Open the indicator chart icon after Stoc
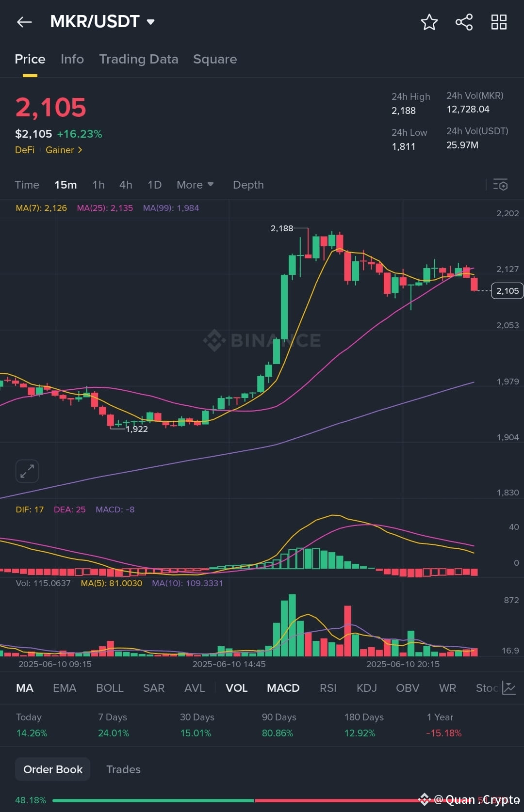The height and width of the screenshot is (812, 524). coord(509,688)
